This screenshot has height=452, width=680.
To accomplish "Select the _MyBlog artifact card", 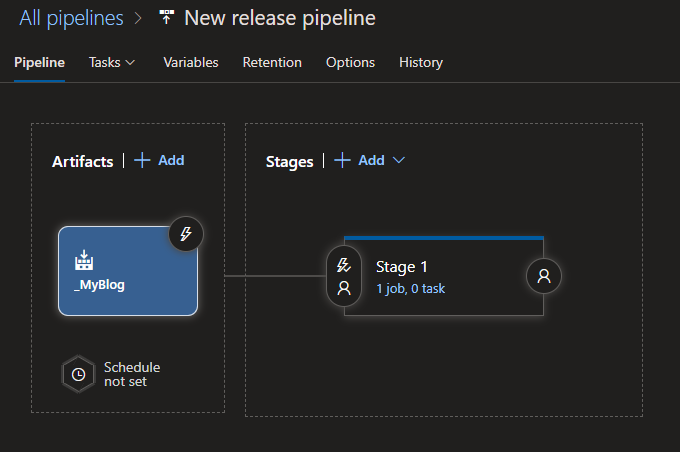I will 128,271.
